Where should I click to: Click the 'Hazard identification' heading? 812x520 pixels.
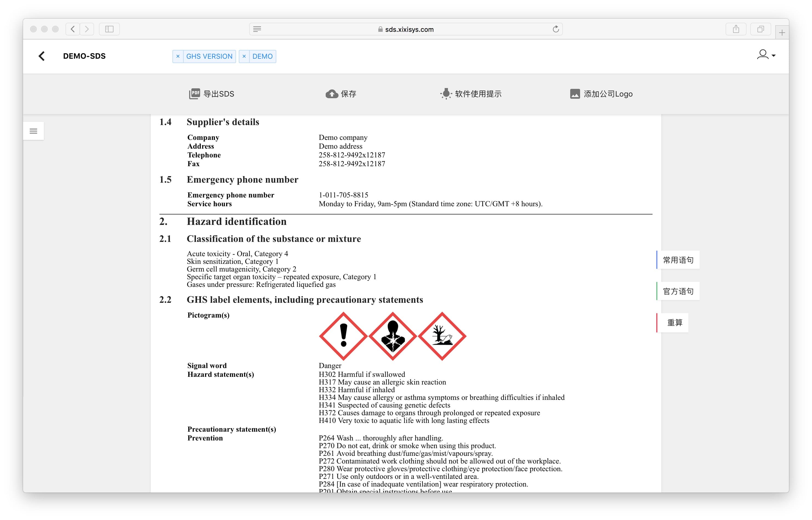[237, 222]
